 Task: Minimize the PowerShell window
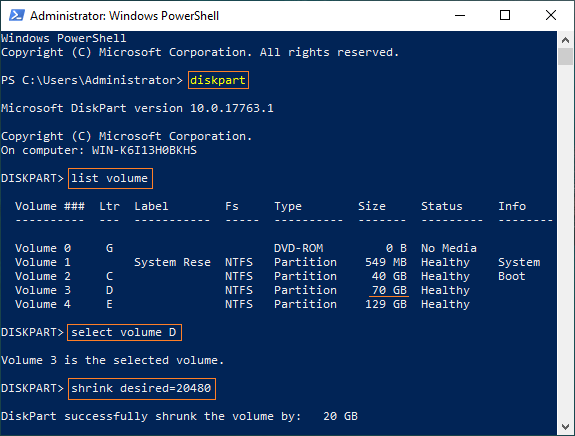click(460, 15)
